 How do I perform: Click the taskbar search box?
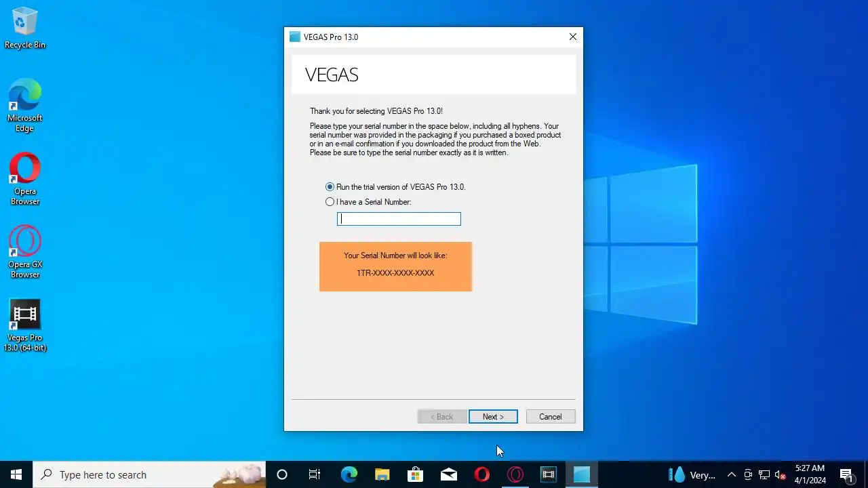coord(149,474)
